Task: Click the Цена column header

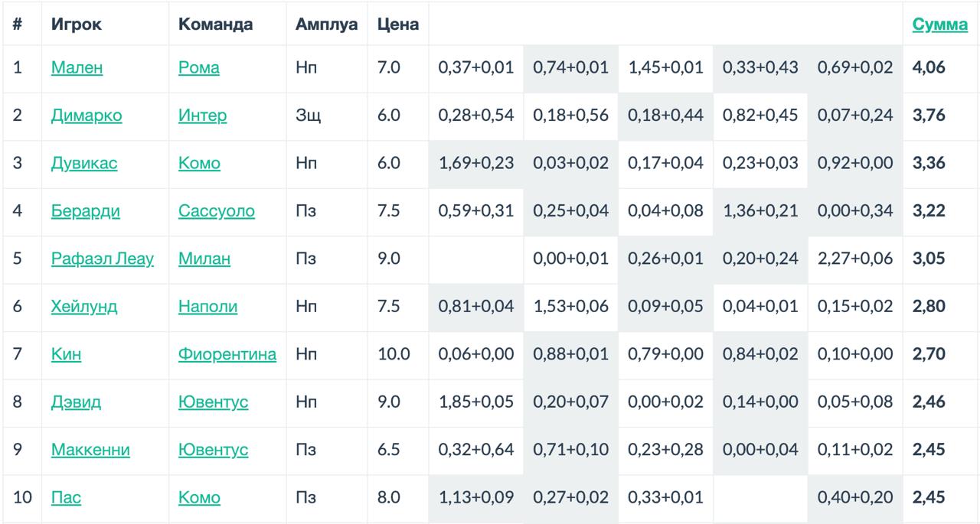Action: click(x=398, y=24)
